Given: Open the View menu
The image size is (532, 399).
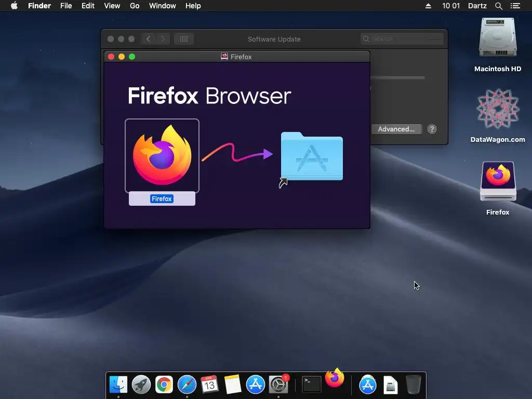Looking at the screenshot, I should point(112,6).
